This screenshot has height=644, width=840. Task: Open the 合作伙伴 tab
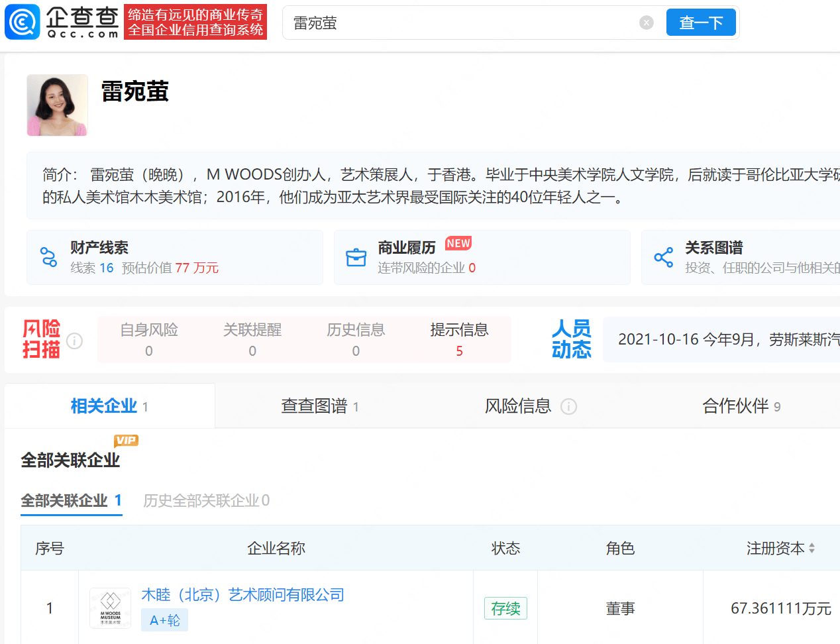click(741, 406)
